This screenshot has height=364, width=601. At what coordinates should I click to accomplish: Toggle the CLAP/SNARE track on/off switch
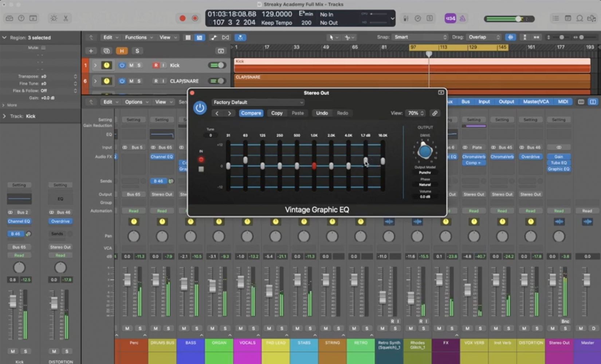[x=217, y=81]
